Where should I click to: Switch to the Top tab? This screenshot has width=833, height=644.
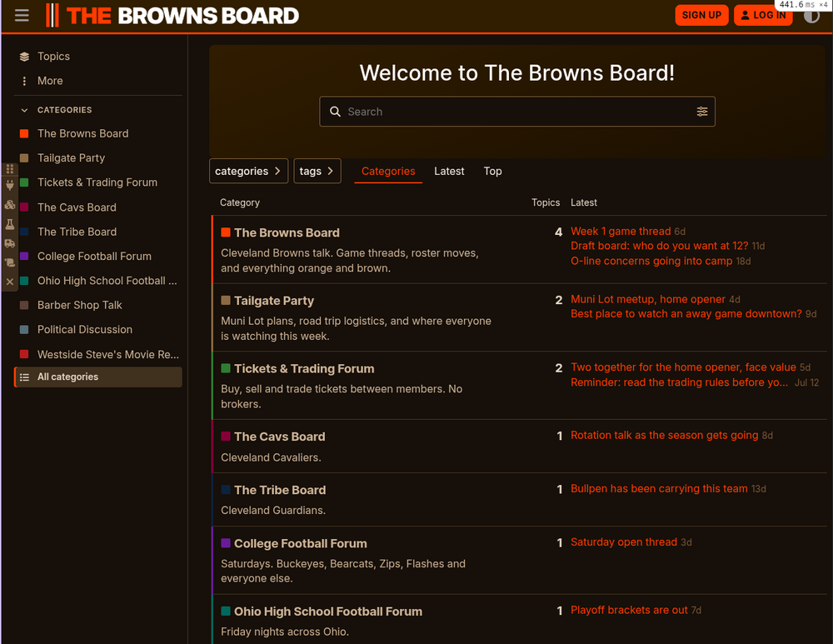[492, 171]
